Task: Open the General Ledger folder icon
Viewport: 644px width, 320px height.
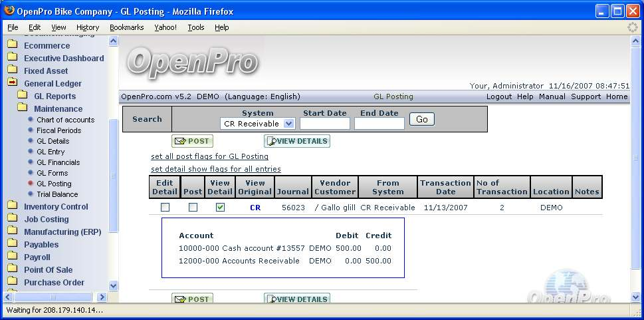Action: [x=12, y=83]
